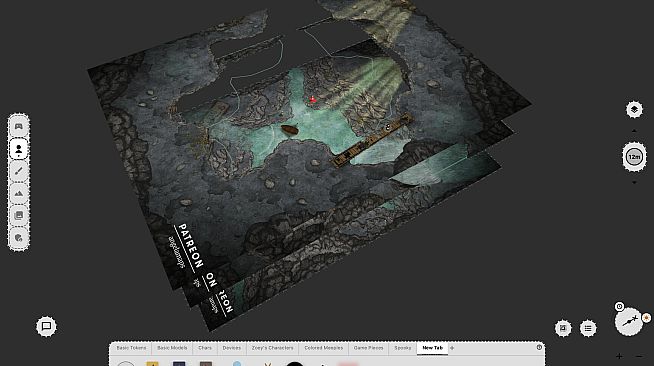
Task: Open the list menu round button
Action: [x=588, y=328]
